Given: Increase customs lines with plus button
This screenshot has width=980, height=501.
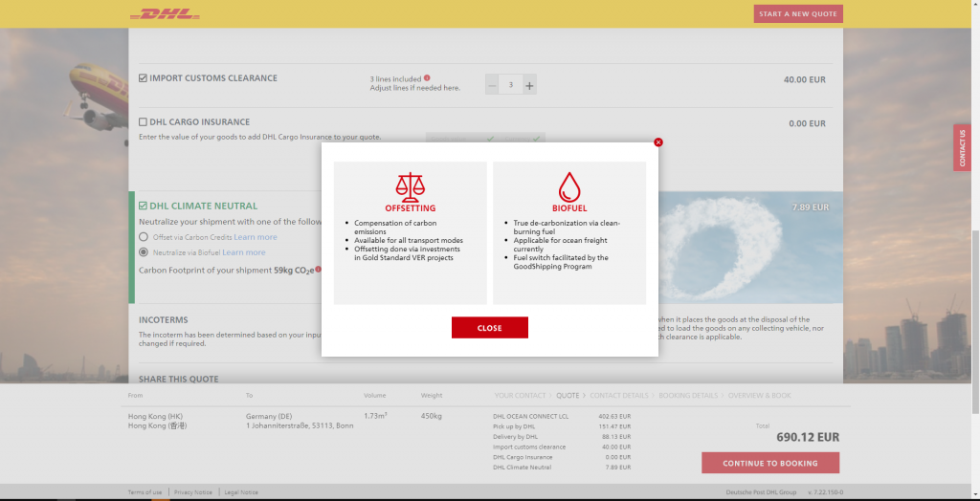Looking at the screenshot, I should pyautogui.click(x=529, y=85).
